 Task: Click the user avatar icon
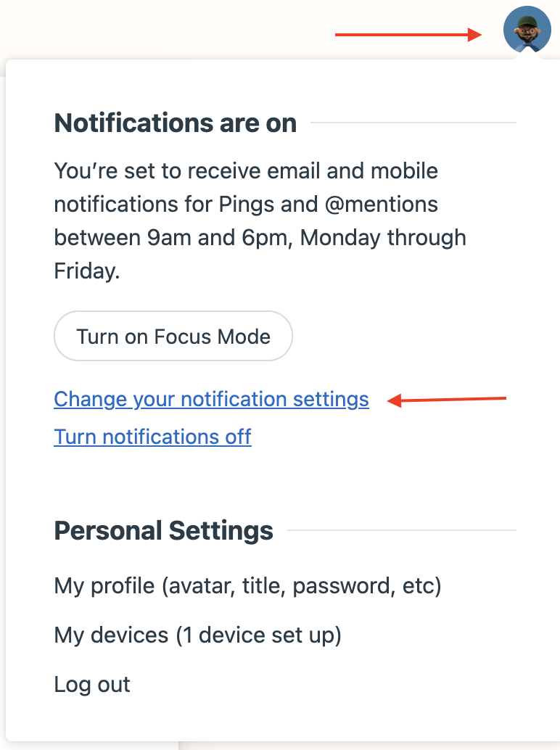click(x=527, y=30)
